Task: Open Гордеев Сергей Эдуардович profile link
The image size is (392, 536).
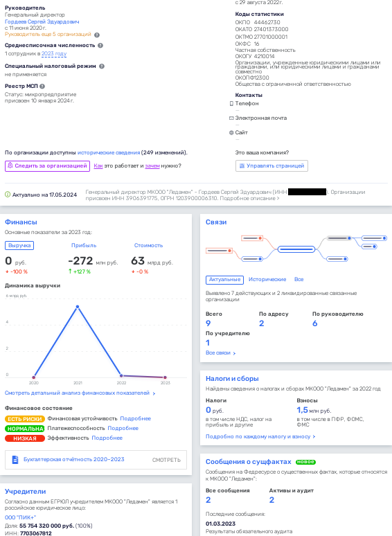Action: (42, 21)
